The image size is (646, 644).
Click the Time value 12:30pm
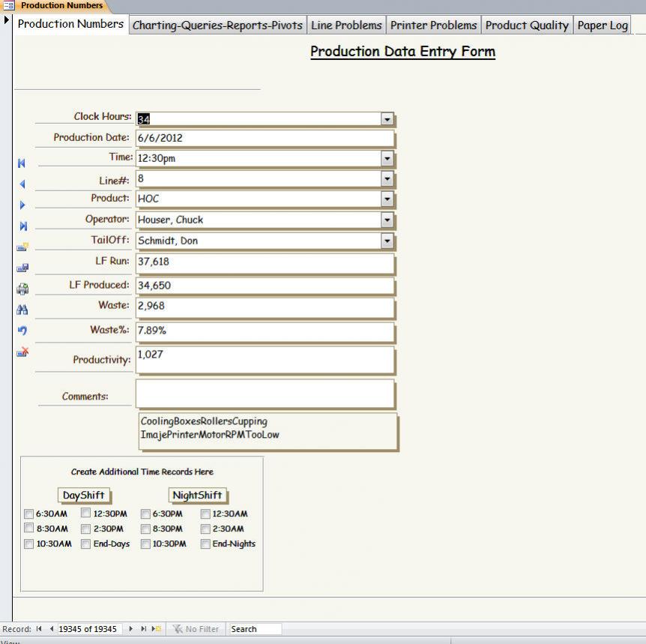[x=156, y=158]
